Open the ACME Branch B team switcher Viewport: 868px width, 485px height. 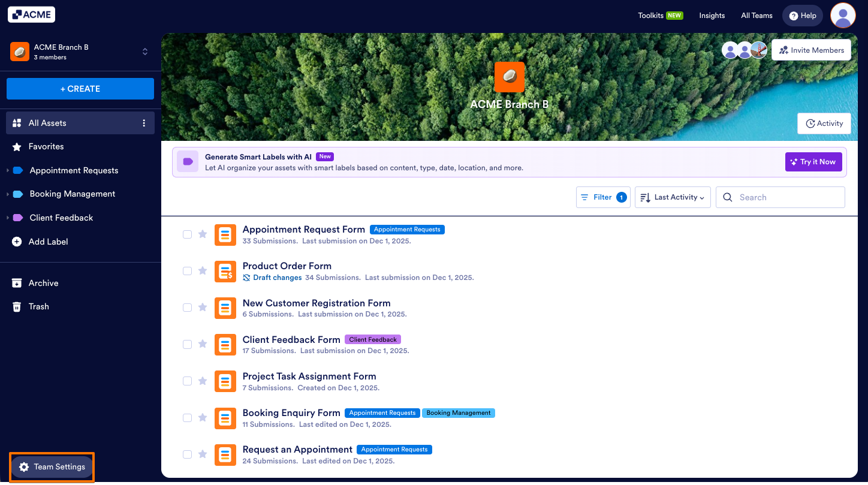[x=80, y=52]
